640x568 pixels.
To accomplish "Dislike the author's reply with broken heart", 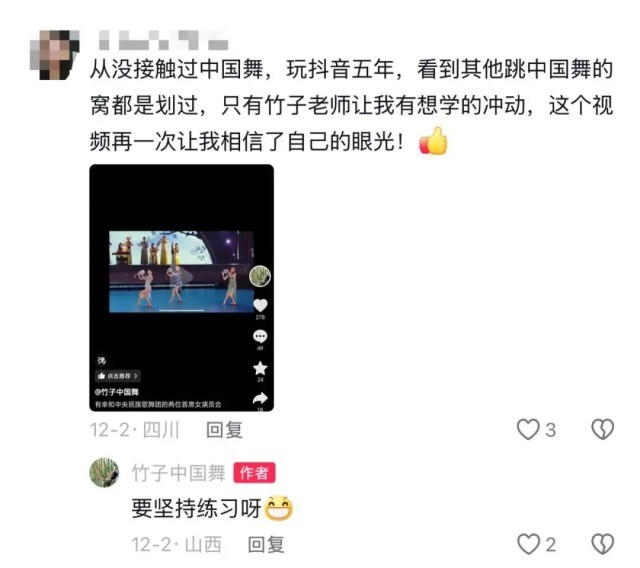I will [603, 544].
